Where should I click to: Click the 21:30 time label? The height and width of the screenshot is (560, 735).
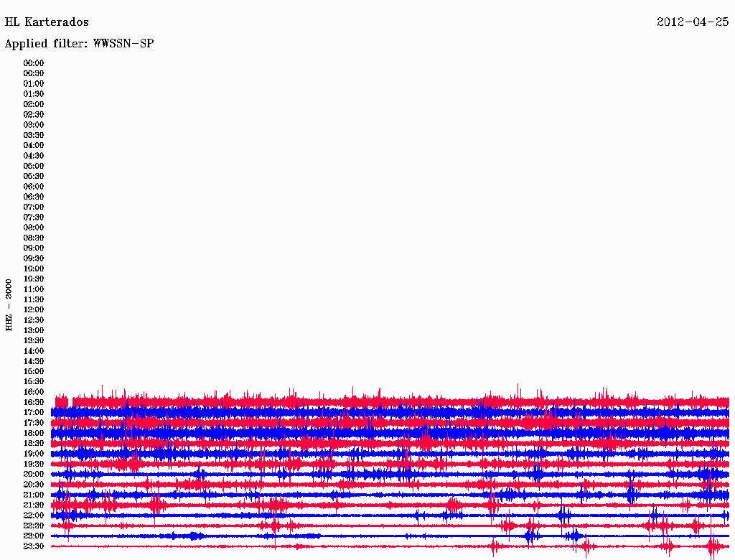point(33,505)
